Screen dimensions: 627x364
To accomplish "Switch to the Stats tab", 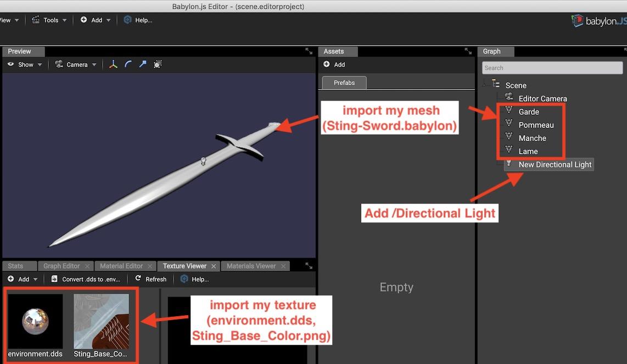I will [15, 266].
